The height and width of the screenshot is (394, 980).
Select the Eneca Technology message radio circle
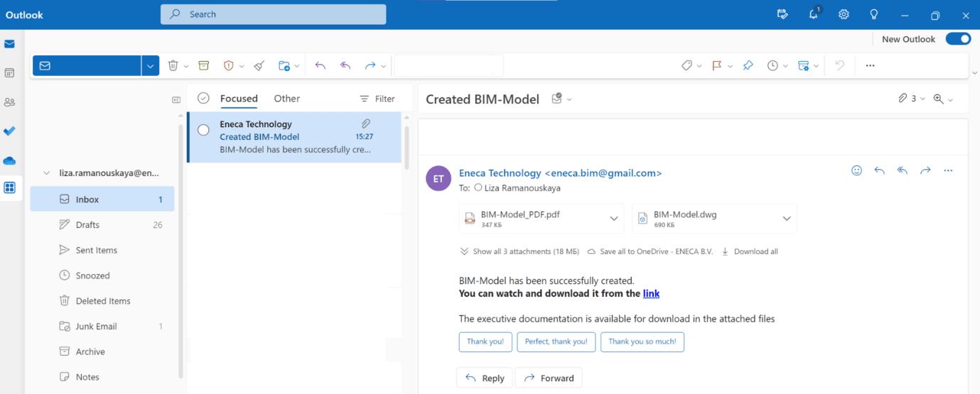[x=203, y=130]
